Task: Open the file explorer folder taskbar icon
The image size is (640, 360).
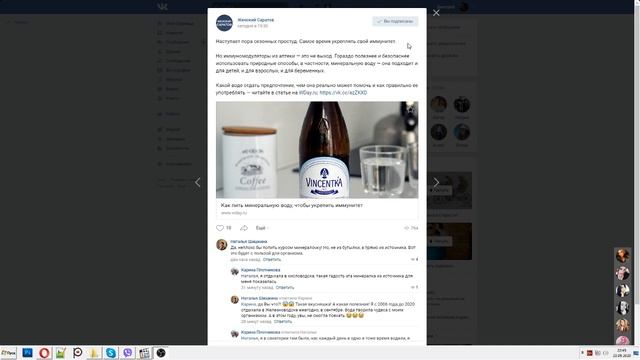Action: tap(94, 353)
